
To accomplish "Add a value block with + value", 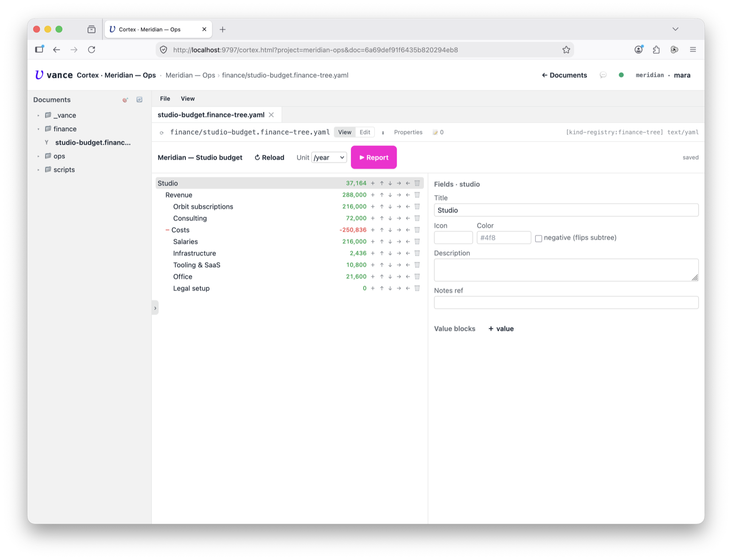I will pyautogui.click(x=501, y=328).
